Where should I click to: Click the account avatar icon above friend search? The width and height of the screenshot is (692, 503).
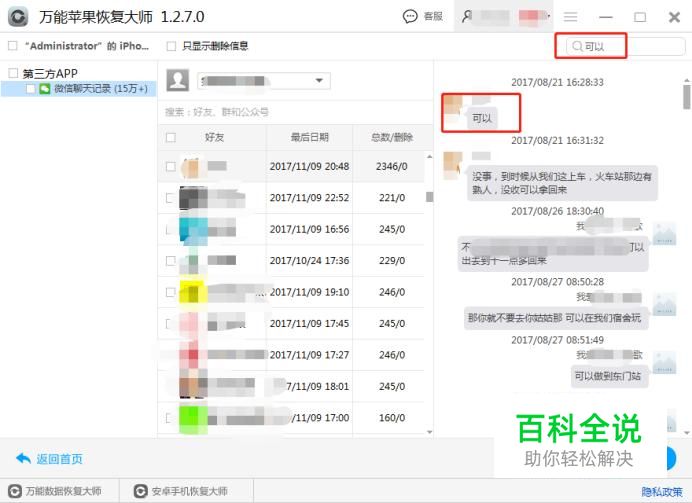tap(178, 80)
